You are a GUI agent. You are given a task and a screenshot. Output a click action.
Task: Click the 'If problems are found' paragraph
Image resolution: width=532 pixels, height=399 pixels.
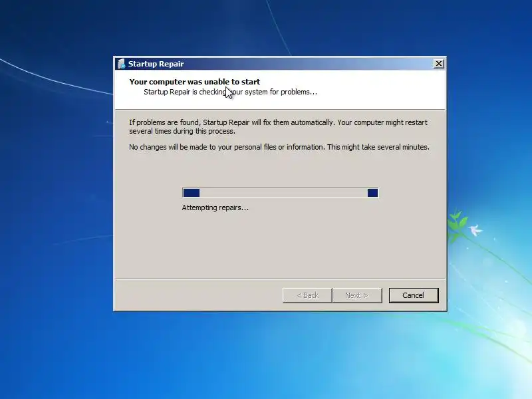coord(278,126)
